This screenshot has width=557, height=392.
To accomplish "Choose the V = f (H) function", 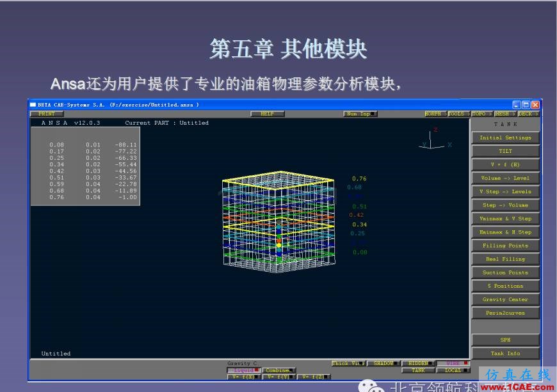I will (x=505, y=164).
